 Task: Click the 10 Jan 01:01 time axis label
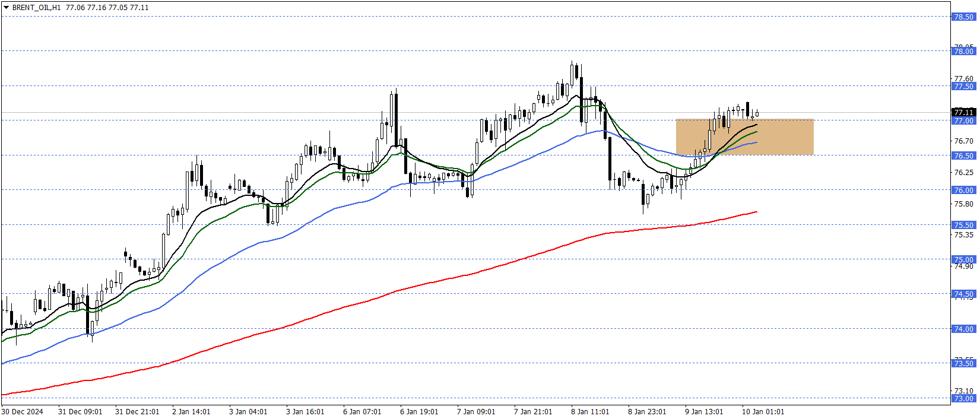[763, 411]
